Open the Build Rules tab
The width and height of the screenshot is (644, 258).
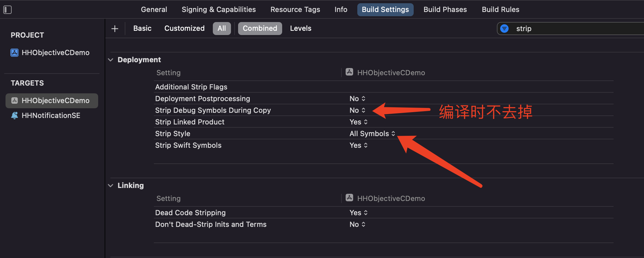coord(500,10)
